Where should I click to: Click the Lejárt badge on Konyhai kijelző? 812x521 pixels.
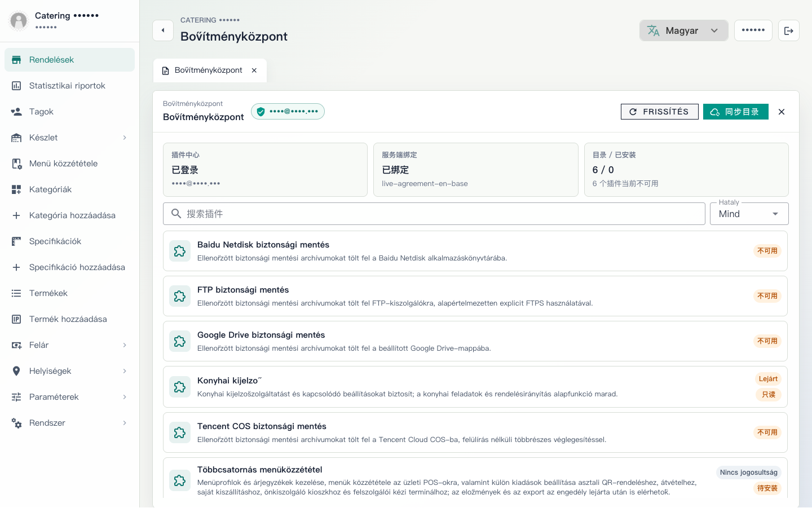768,379
